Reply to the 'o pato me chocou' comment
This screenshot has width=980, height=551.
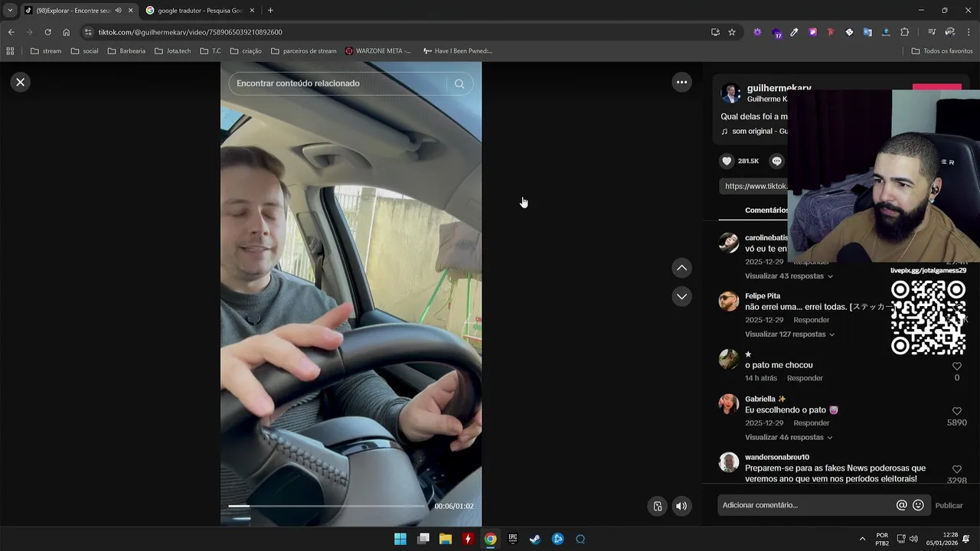point(805,378)
